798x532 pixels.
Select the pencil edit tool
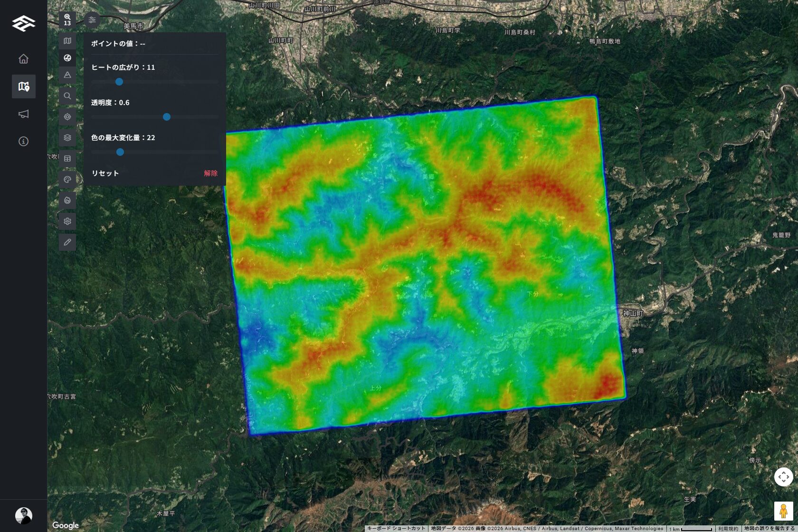(67, 242)
